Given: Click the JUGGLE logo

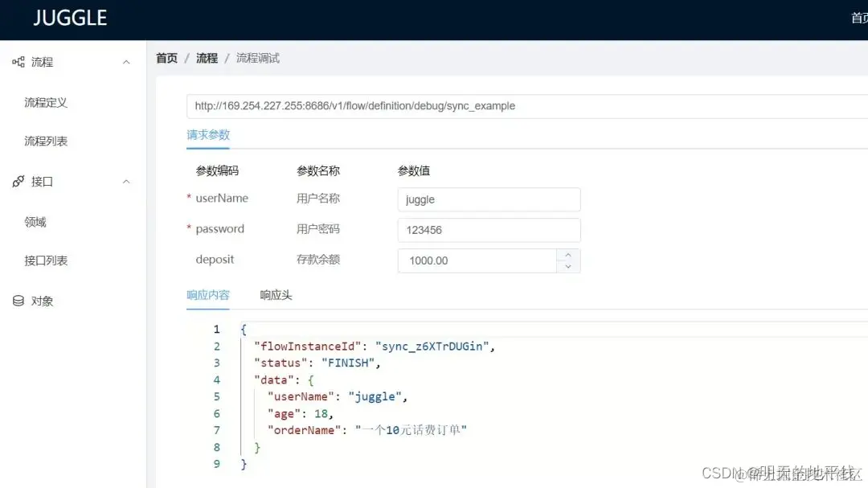Looking at the screenshot, I should click(70, 18).
